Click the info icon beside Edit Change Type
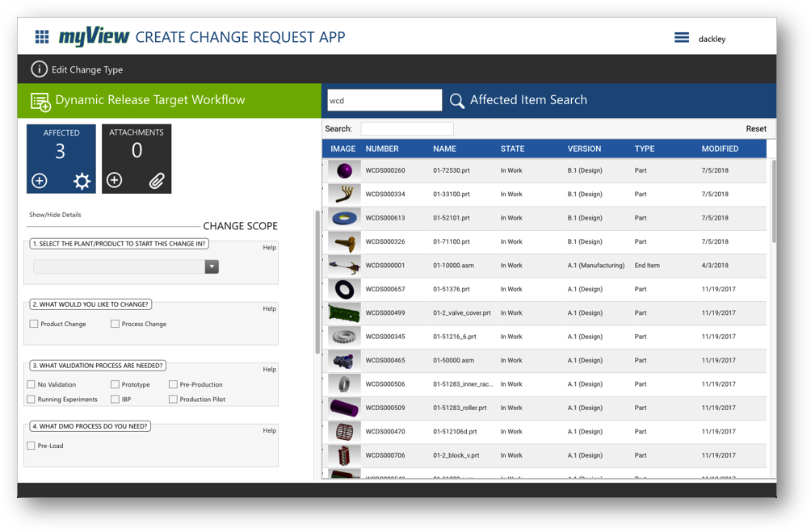Image resolution: width=811 pixels, height=532 pixels. coord(39,69)
